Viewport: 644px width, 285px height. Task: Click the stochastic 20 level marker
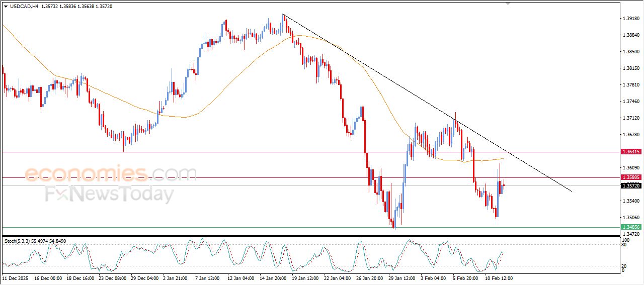point(623,265)
